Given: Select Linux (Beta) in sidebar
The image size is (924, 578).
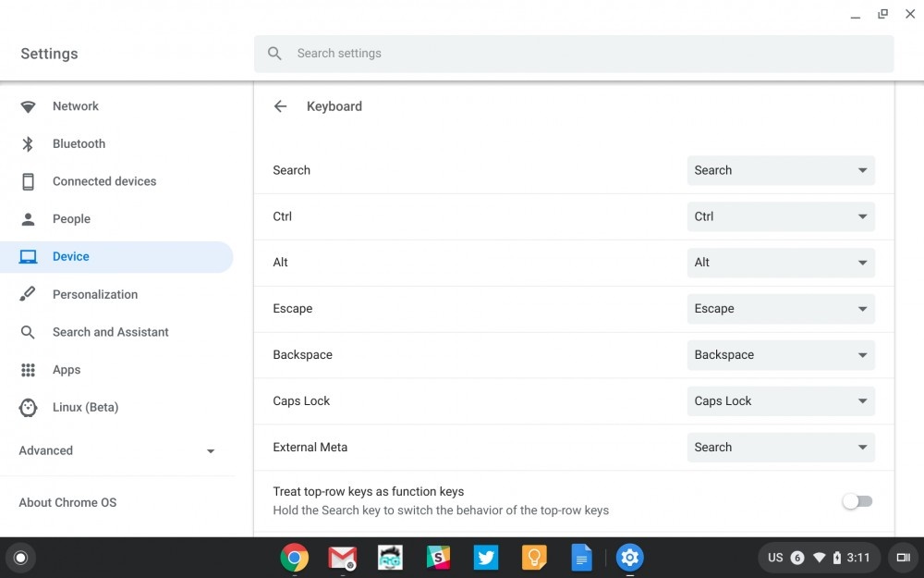Looking at the screenshot, I should 85,408.
